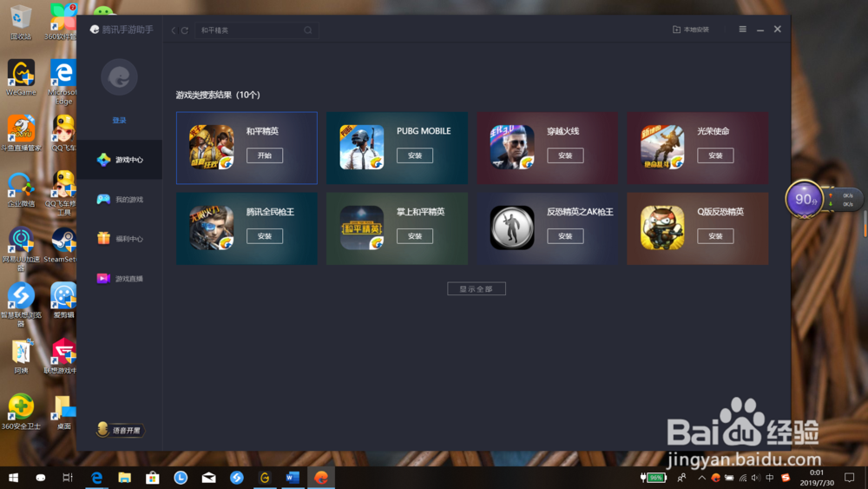Click the 掌上和平精英 game thumbnail
The image size is (868, 489).
[361, 228]
